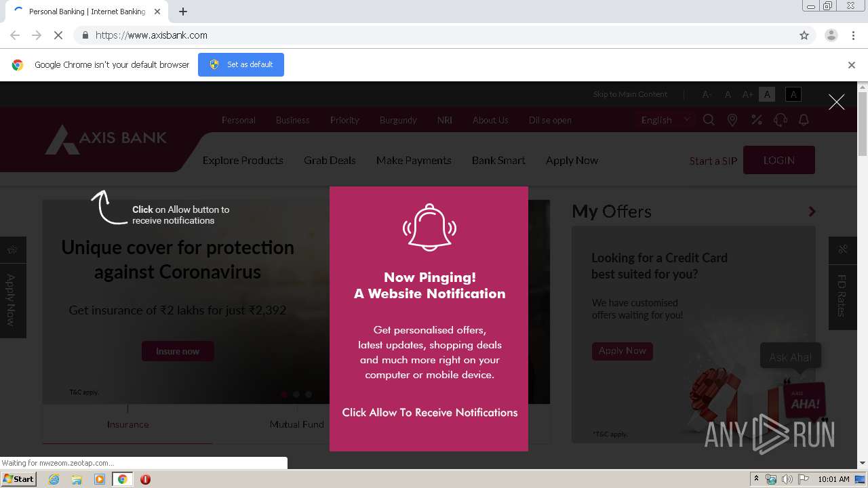Expand Grab Deals menu
This screenshot has width=868, height=488.
coord(330,161)
